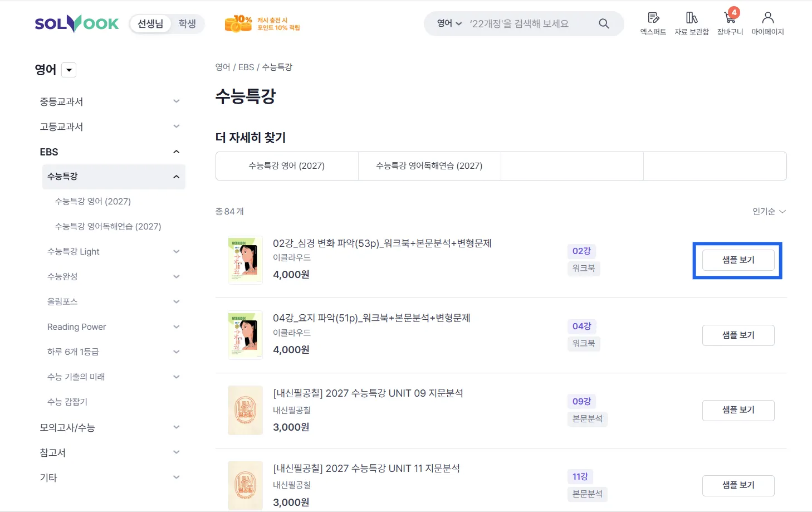
Task: Open the 수능특강 영어독해연습 (2027) filter tab
Action: pyautogui.click(x=429, y=166)
